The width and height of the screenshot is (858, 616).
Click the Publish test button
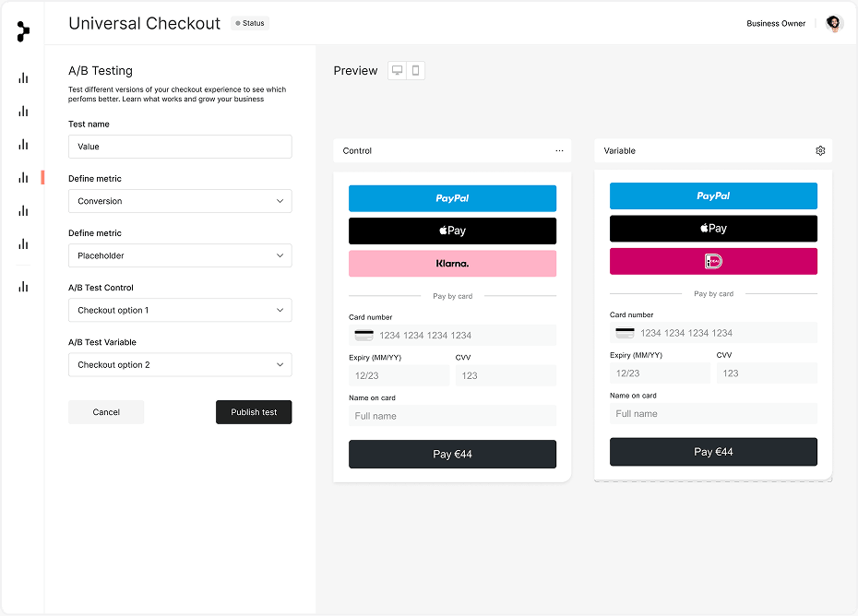[254, 412]
